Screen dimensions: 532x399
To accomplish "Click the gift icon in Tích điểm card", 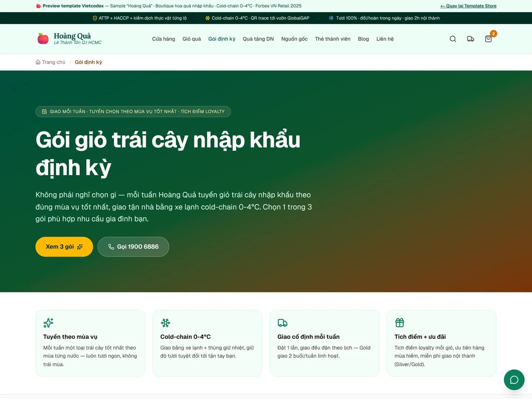I will tap(400, 323).
